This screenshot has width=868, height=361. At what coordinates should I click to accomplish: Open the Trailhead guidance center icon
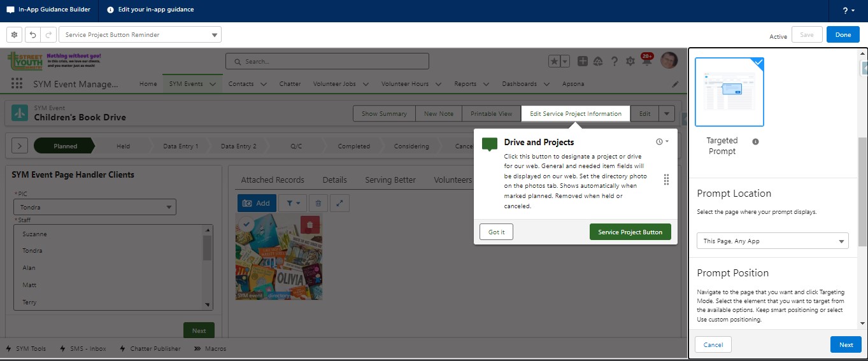click(x=598, y=61)
